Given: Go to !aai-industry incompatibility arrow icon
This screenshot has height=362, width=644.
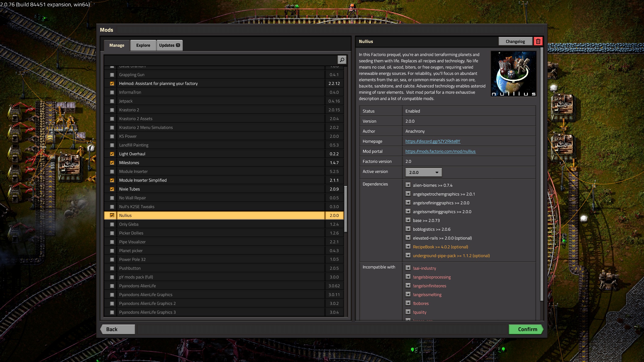Looking at the screenshot, I should pos(408,268).
